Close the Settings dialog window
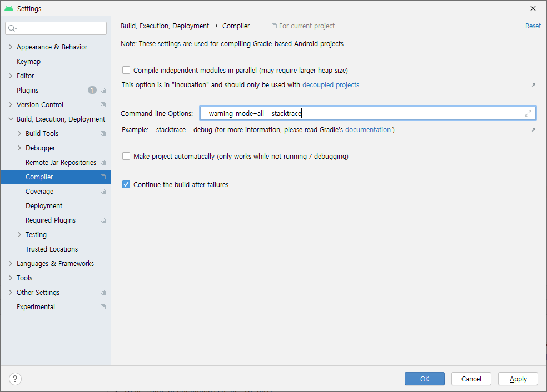The width and height of the screenshot is (547, 392). (x=533, y=8)
